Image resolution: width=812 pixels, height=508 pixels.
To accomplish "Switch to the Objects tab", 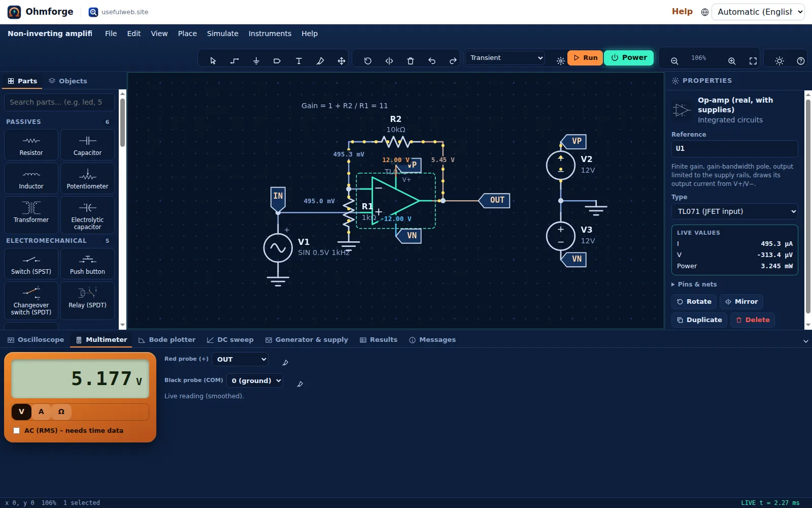I will pos(68,81).
